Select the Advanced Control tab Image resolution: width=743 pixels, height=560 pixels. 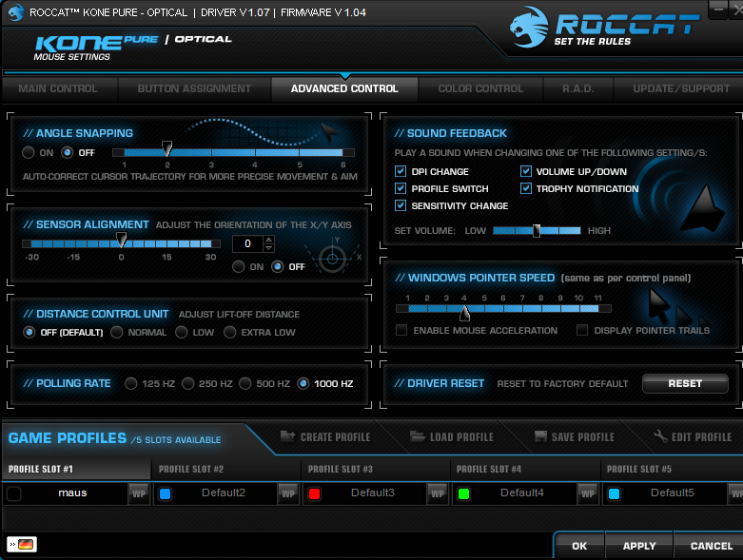point(344,89)
